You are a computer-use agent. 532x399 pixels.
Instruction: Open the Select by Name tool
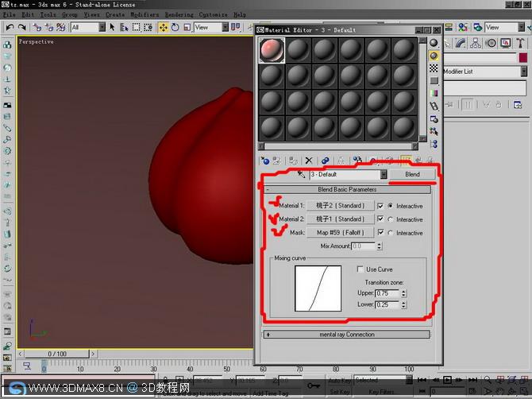click(x=124, y=27)
